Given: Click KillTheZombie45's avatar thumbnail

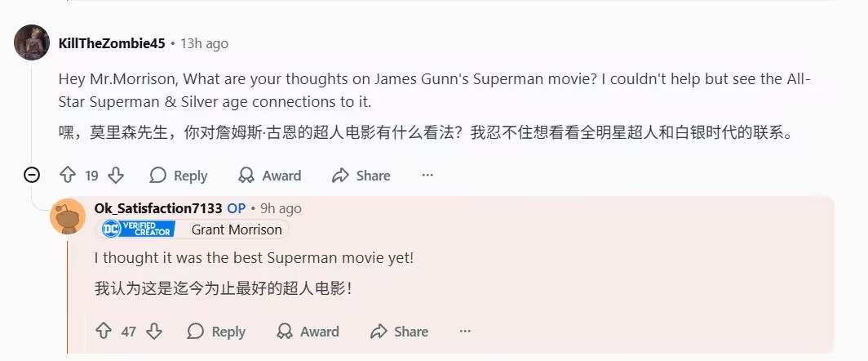Looking at the screenshot, I should 33,42.
